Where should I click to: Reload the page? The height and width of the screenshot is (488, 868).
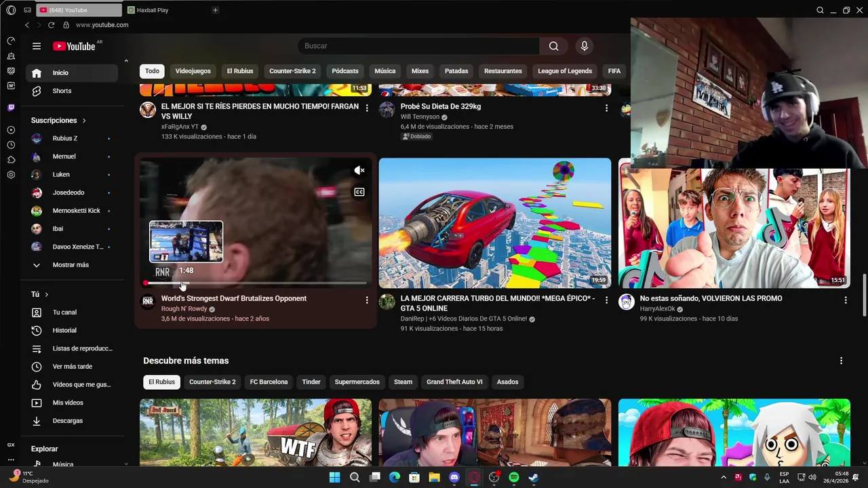coord(51,25)
